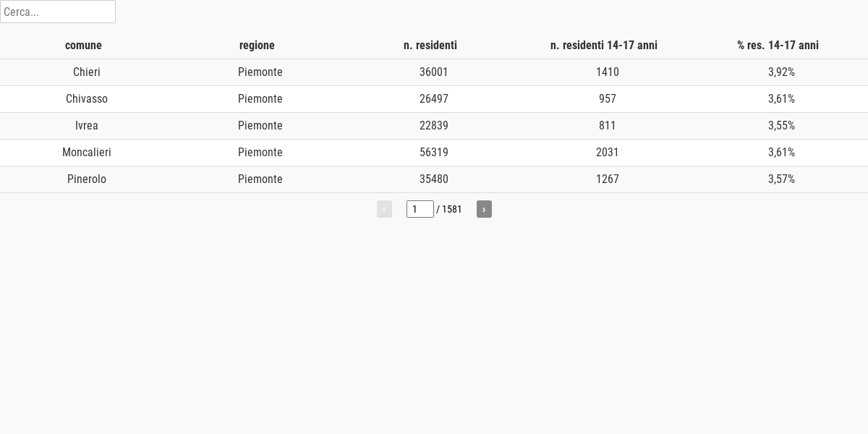Click the 26497 residents cell

point(434,99)
